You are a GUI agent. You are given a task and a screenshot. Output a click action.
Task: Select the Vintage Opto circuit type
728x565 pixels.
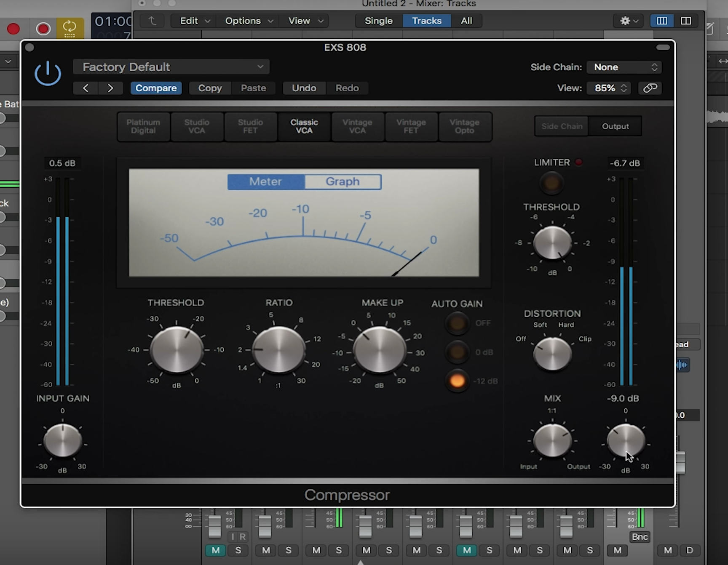pos(465,127)
